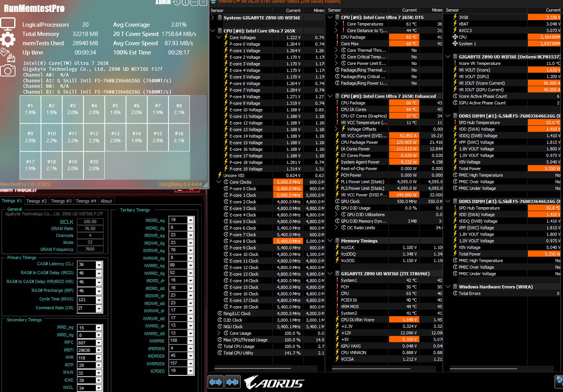Image resolution: width=563 pixels, height=392 pixels.
Task: Switch to the Timings #2 tab
Action: click(x=36, y=201)
